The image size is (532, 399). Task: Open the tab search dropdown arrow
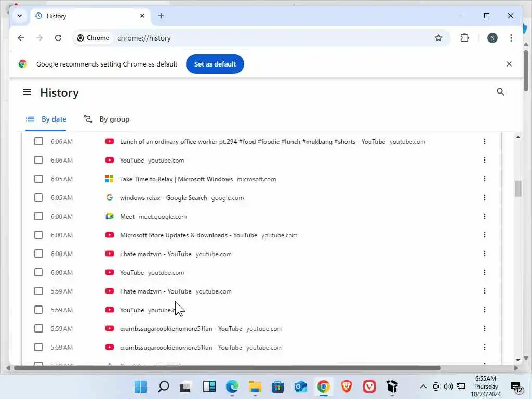coord(20,16)
